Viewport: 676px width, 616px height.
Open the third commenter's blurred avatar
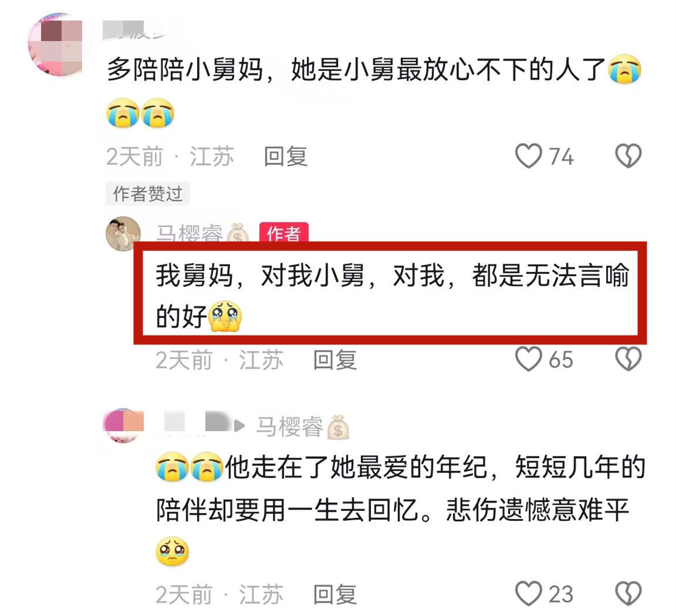[x=123, y=425]
